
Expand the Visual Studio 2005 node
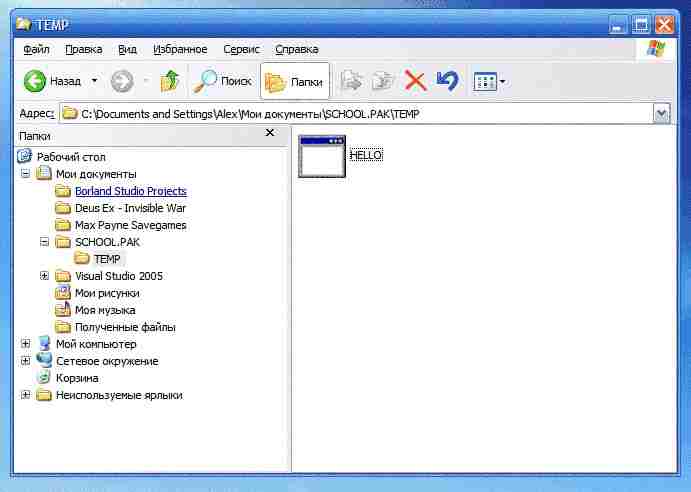click(44, 276)
